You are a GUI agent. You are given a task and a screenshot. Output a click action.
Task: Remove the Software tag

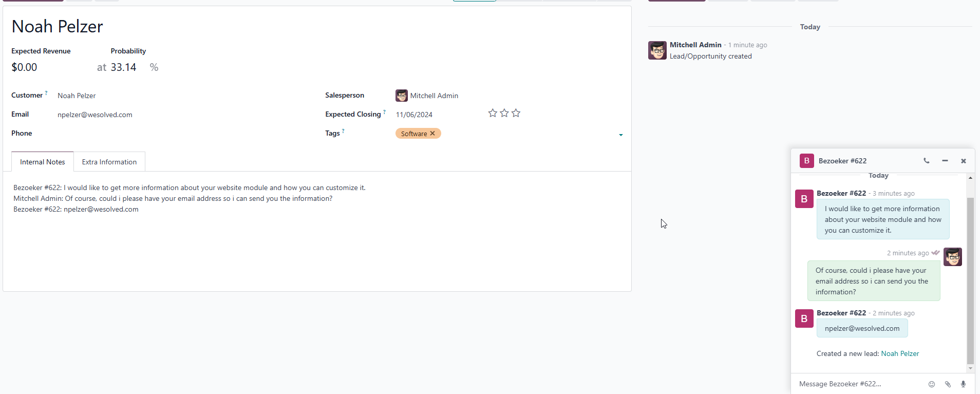coord(432,134)
